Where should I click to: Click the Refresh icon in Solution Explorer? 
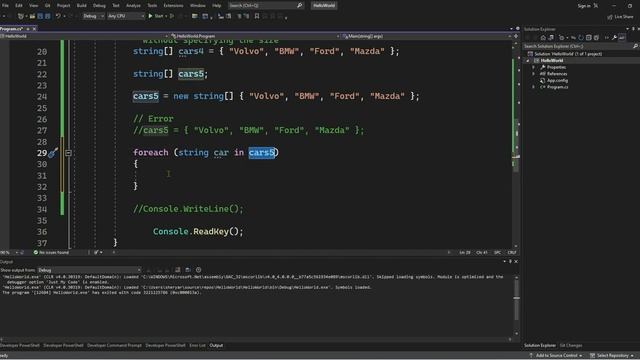tap(581, 38)
